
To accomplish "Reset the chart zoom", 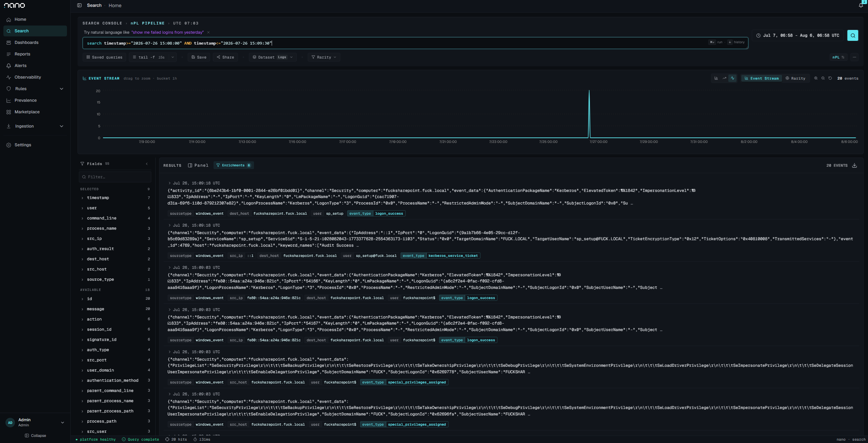I will pos(830,78).
